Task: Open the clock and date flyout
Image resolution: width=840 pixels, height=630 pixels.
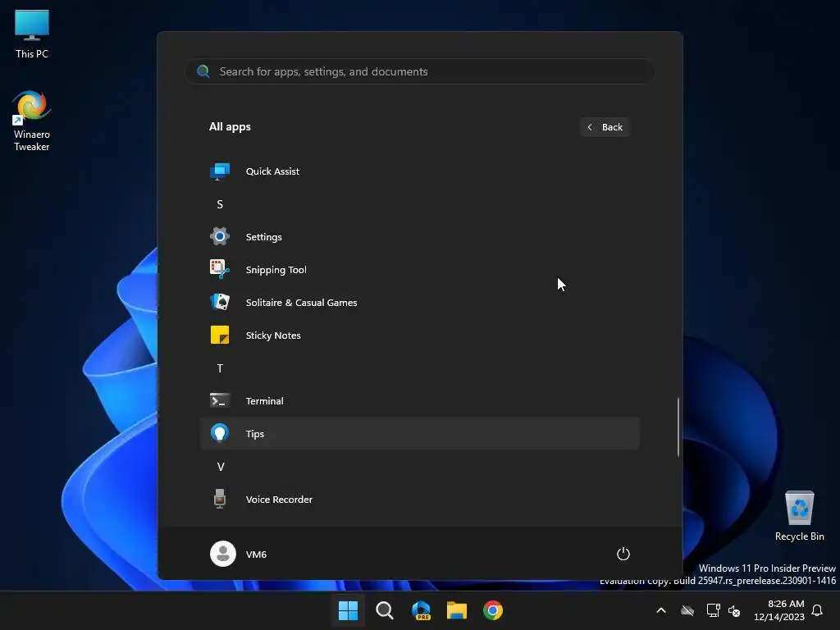Action: point(778,610)
